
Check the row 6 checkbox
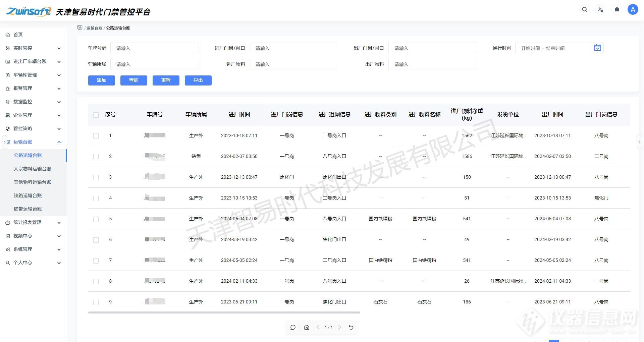pos(96,240)
